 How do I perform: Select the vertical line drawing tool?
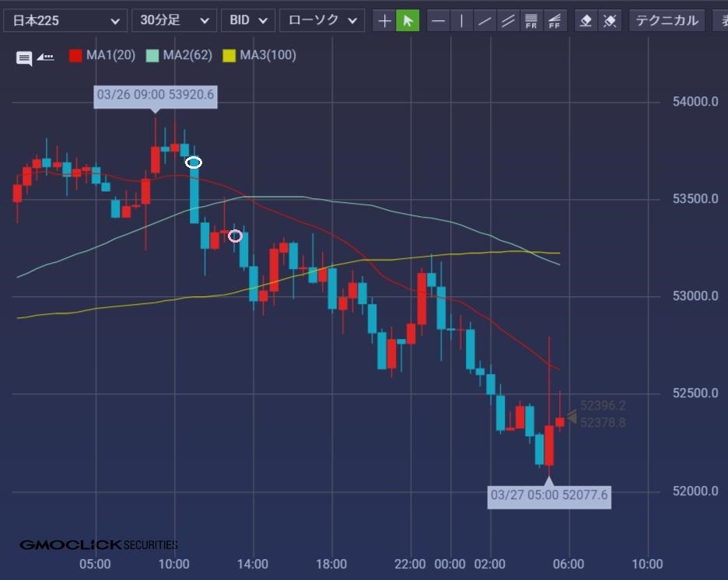(x=462, y=21)
